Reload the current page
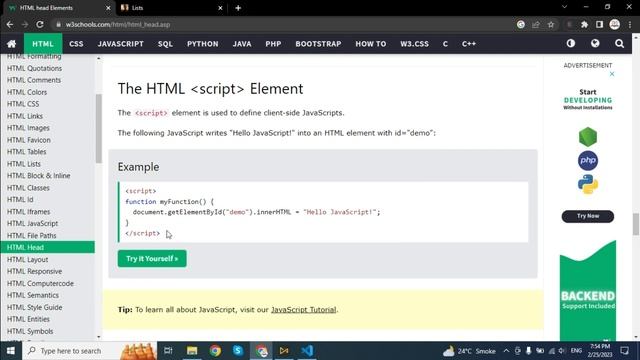640x360 pixels. [x=40, y=24]
